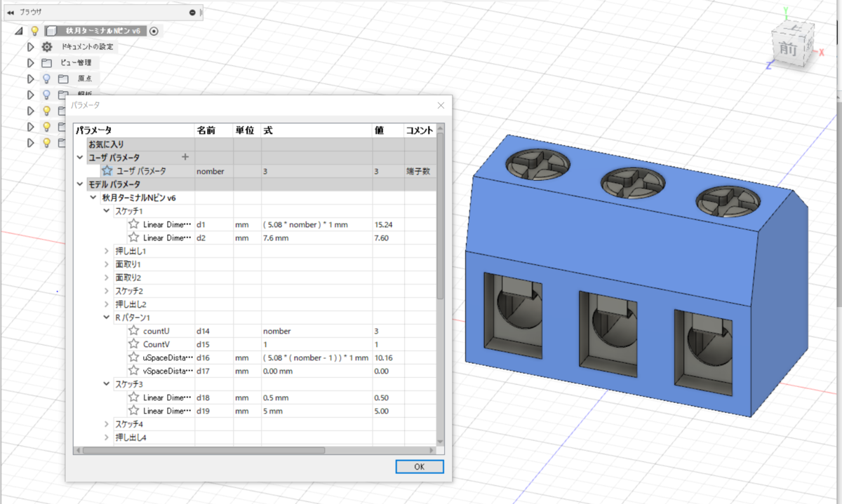The image size is (842, 504).
Task: Click the name cell d19
Action: click(x=214, y=411)
